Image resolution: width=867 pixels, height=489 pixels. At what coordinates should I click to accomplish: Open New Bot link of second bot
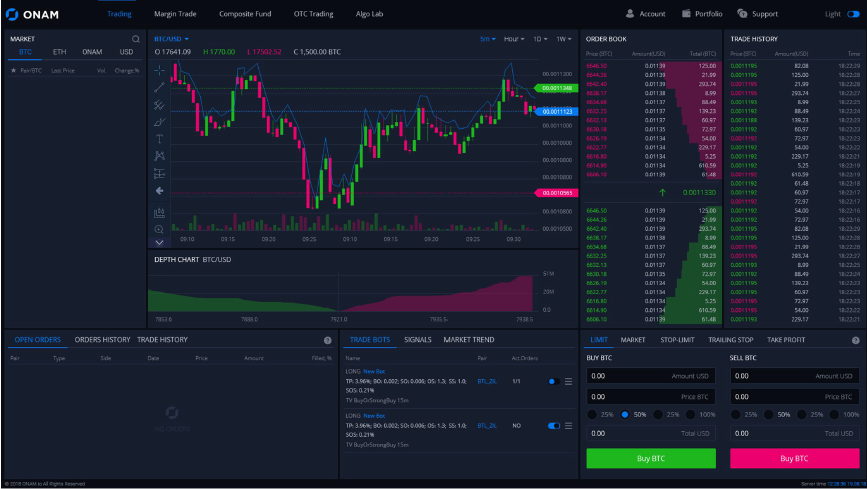click(x=374, y=415)
